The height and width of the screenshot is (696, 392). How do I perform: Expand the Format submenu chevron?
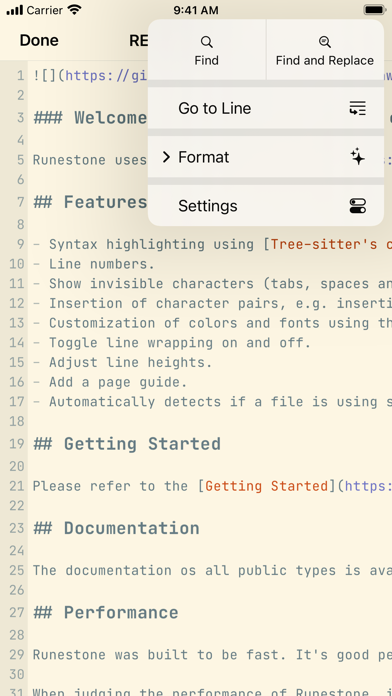click(x=166, y=157)
